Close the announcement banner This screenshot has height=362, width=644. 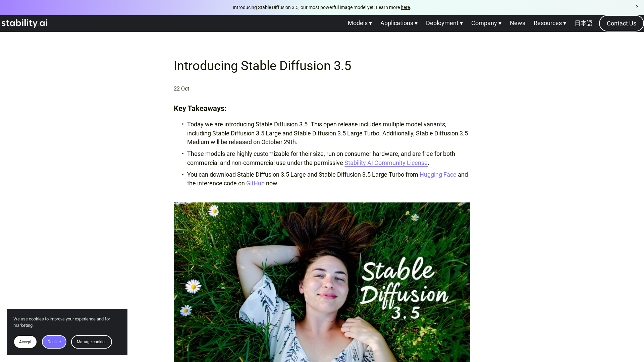637,6
